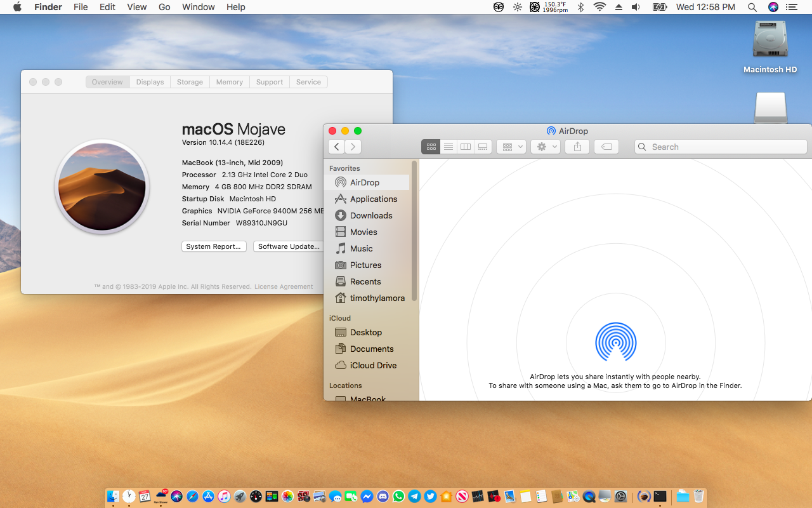Open App Store from the Dock
Screen dimensions: 812x508
208,497
